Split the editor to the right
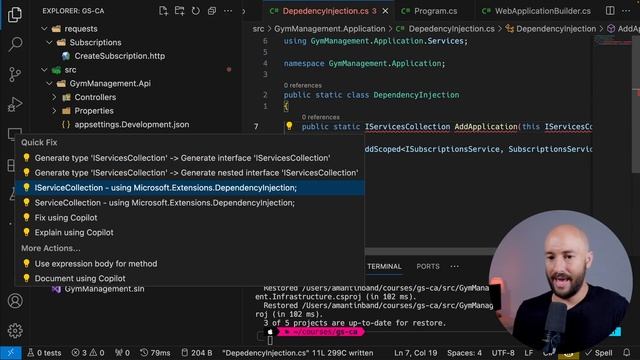The height and width of the screenshot is (360, 640). click(610, 11)
